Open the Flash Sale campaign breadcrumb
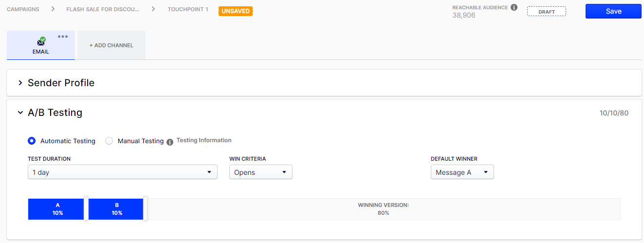Viewport: 644px width, 243px height. click(x=102, y=9)
